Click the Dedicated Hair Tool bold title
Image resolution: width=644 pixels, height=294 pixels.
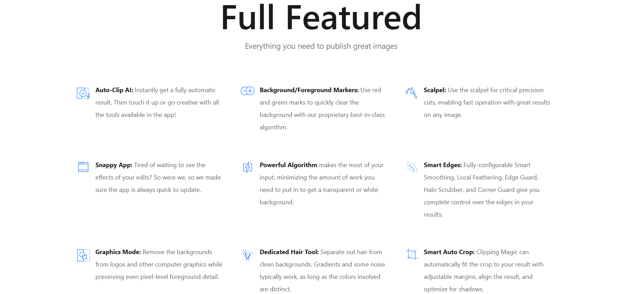(x=289, y=252)
